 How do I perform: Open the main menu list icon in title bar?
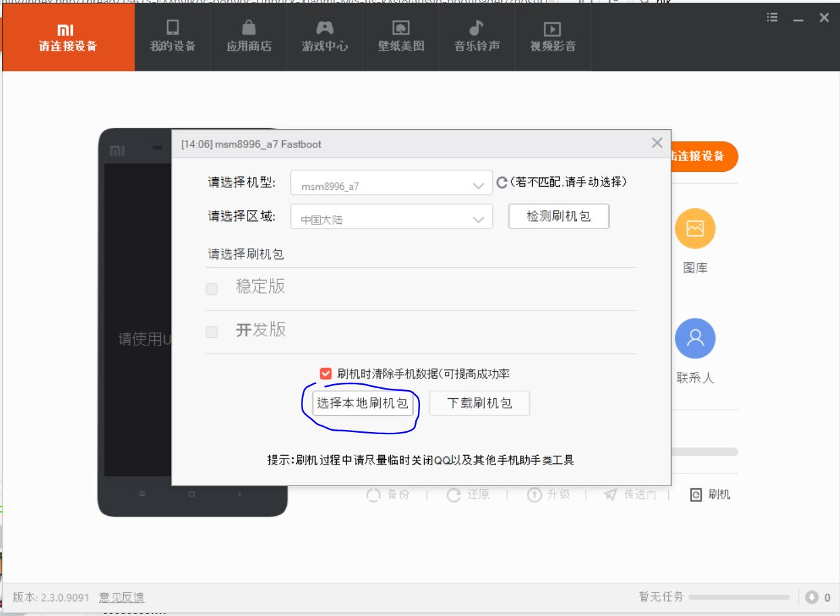pyautogui.click(x=772, y=18)
